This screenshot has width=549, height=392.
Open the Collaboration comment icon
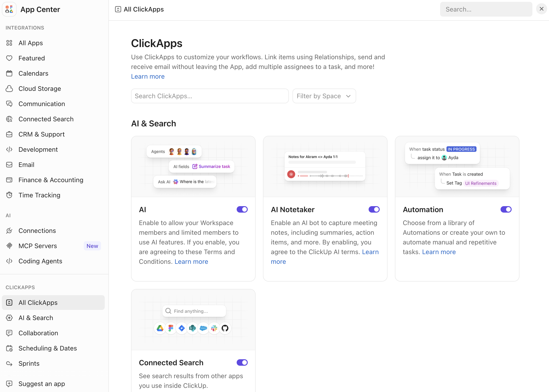click(9, 333)
